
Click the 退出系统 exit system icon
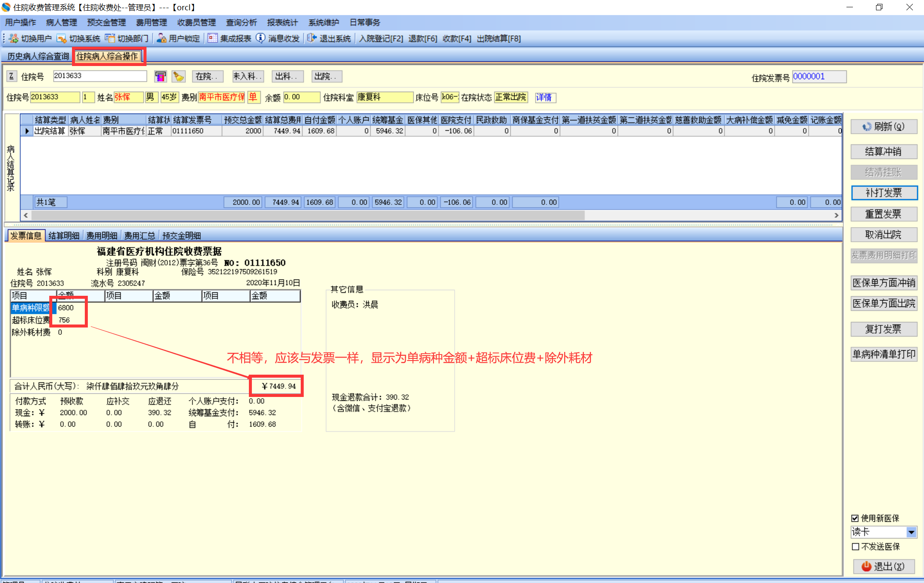coord(311,39)
